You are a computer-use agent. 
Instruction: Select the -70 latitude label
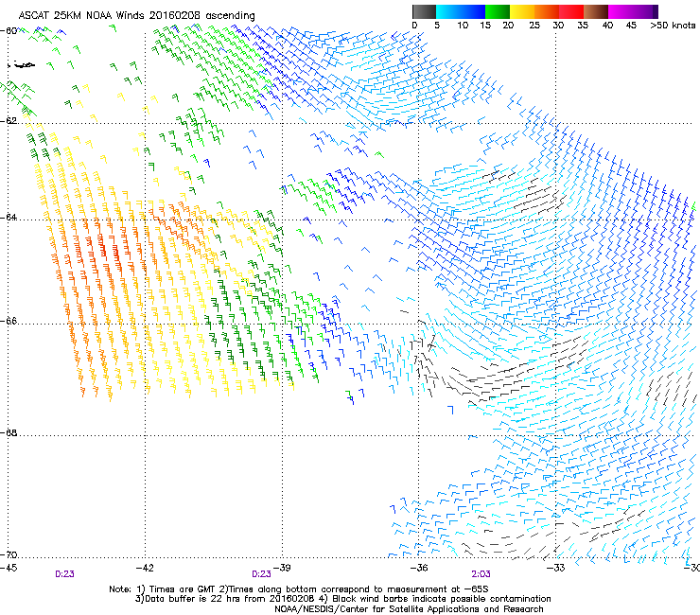[9, 554]
